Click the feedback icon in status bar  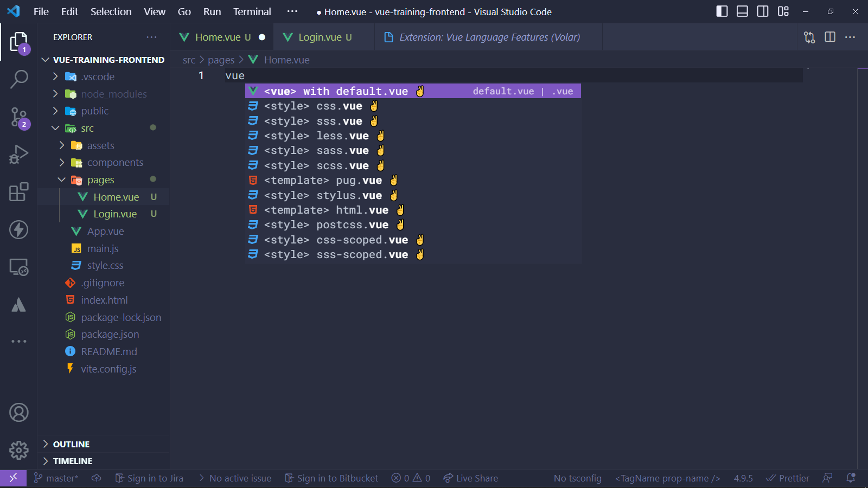[827, 478]
